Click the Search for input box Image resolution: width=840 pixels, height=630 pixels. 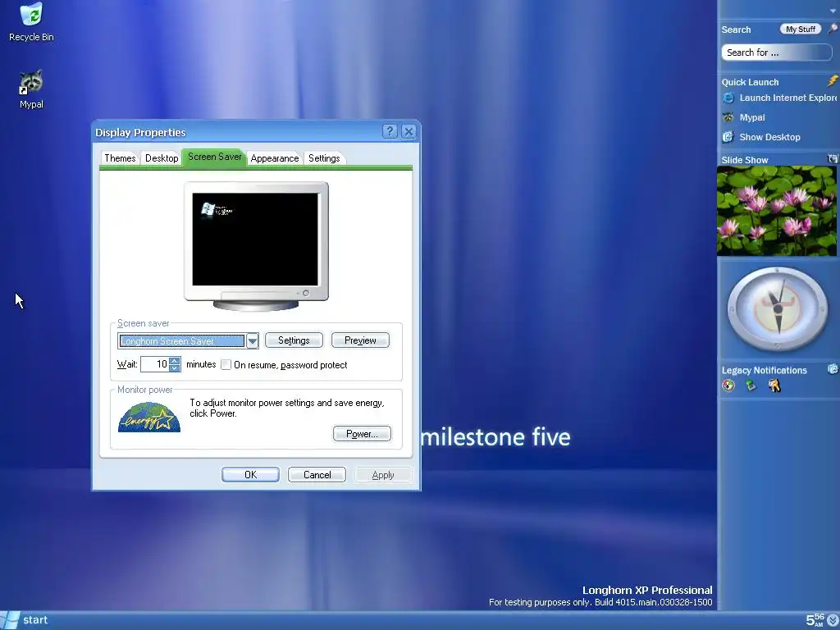pyautogui.click(x=777, y=52)
